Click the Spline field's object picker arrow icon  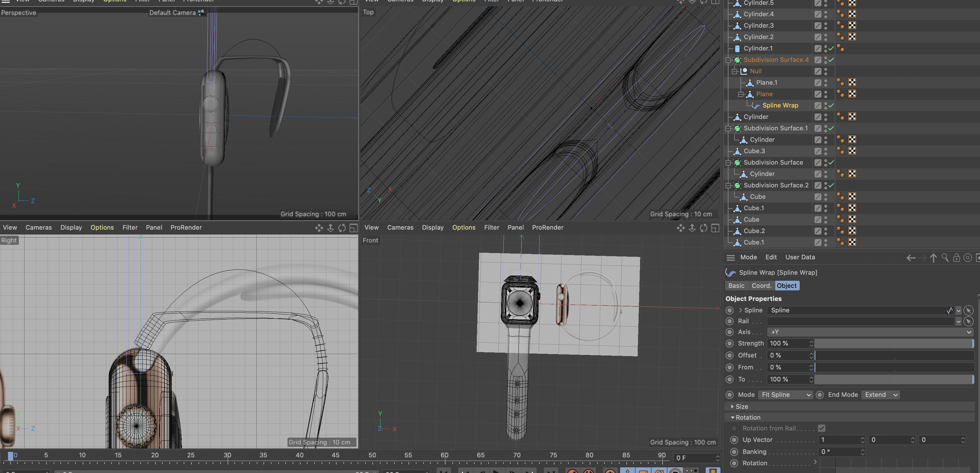(969, 310)
